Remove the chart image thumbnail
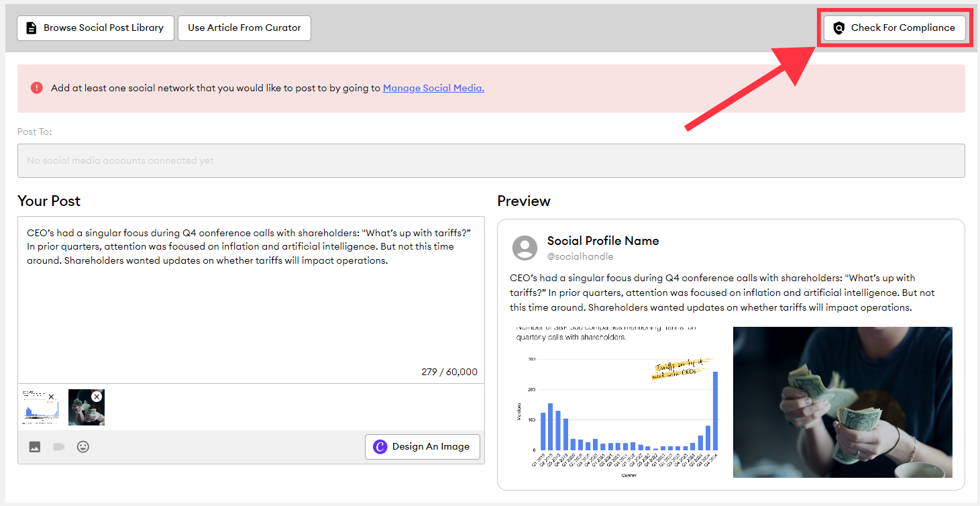The height and width of the screenshot is (506, 980). 51,397
